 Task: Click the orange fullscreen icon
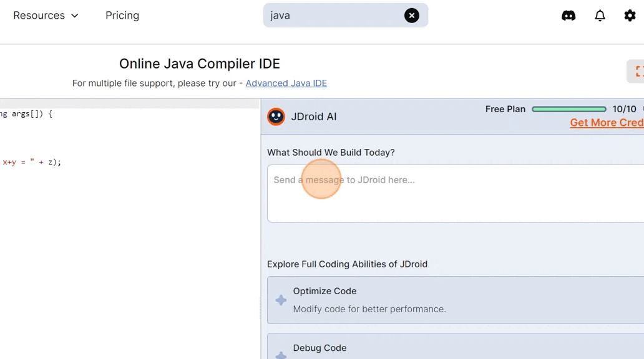tap(637, 72)
